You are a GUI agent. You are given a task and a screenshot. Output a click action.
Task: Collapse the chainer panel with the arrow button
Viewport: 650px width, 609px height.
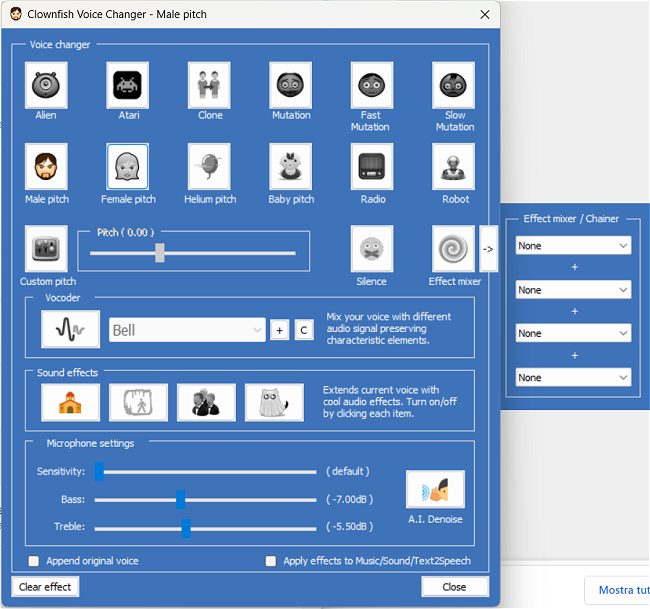488,249
